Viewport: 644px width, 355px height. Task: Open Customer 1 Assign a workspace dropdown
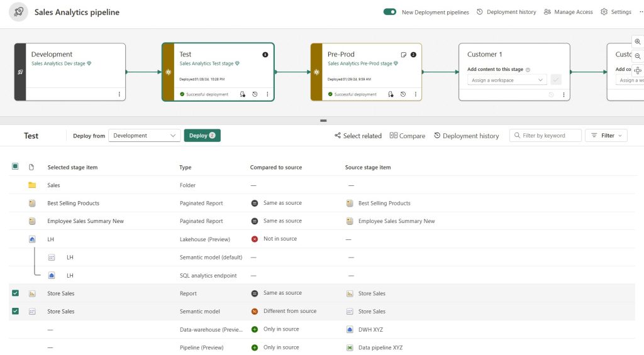[x=507, y=80]
